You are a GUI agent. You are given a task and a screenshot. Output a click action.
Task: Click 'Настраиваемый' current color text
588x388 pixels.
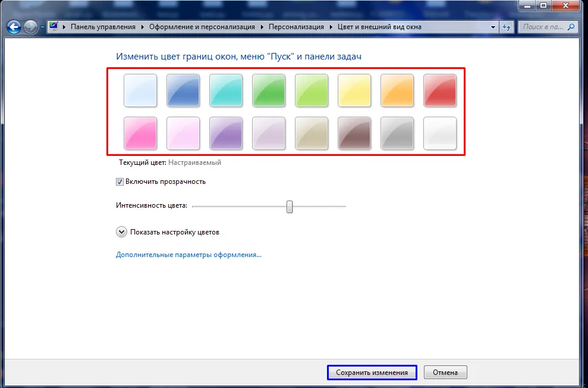194,162
